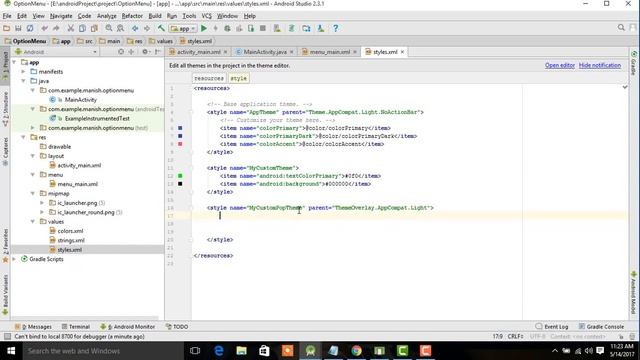640x360 pixels.
Task: Click the Hide project panel icon
Action: pyautogui.click(x=158, y=52)
